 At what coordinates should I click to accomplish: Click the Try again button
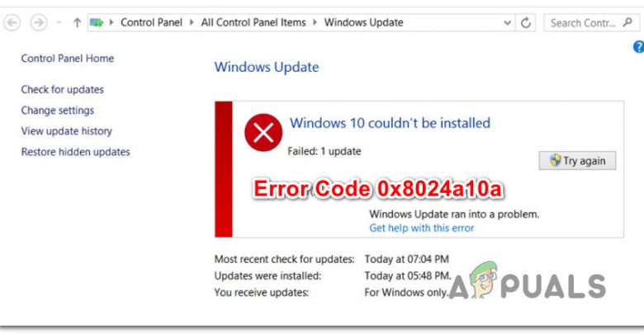pyautogui.click(x=577, y=161)
